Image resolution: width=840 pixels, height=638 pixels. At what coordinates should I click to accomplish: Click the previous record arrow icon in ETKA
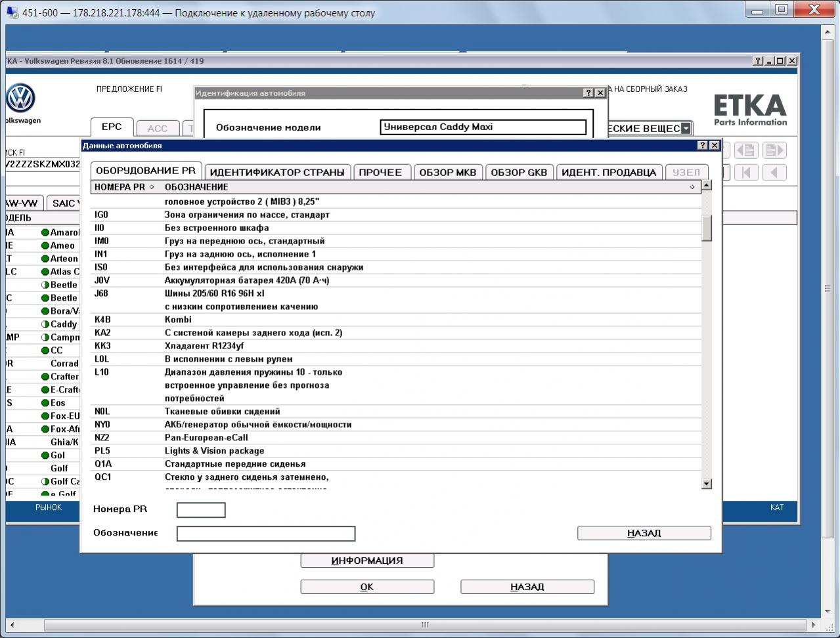coord(774,172)
